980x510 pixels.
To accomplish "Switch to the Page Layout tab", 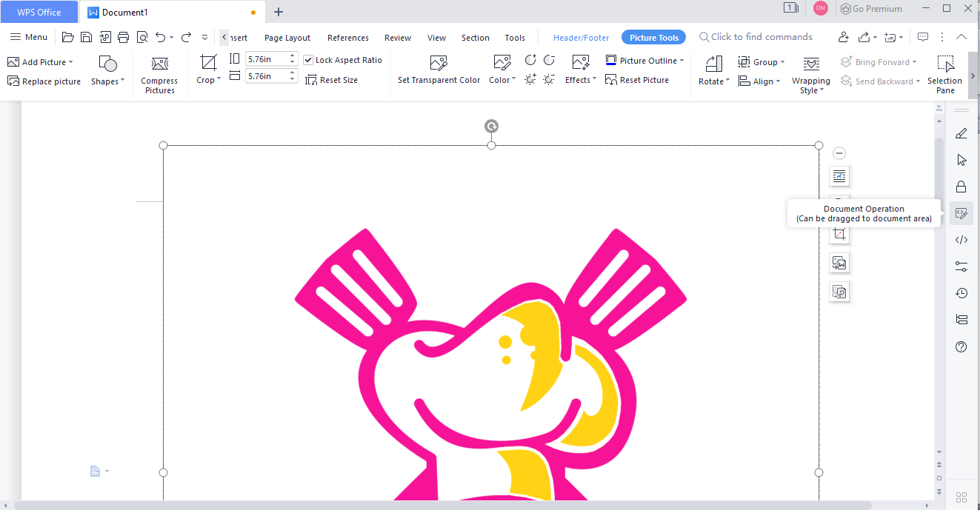I will click(x=287, y=38).
